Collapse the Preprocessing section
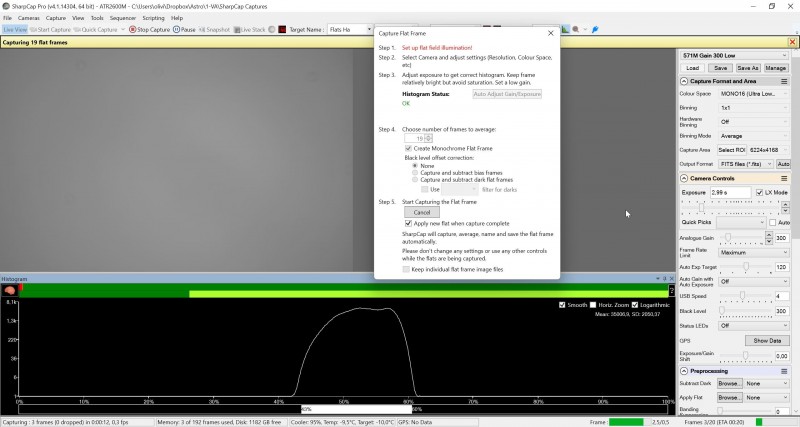The height and width of the screenshot is (427, 800). pos(684,371)
